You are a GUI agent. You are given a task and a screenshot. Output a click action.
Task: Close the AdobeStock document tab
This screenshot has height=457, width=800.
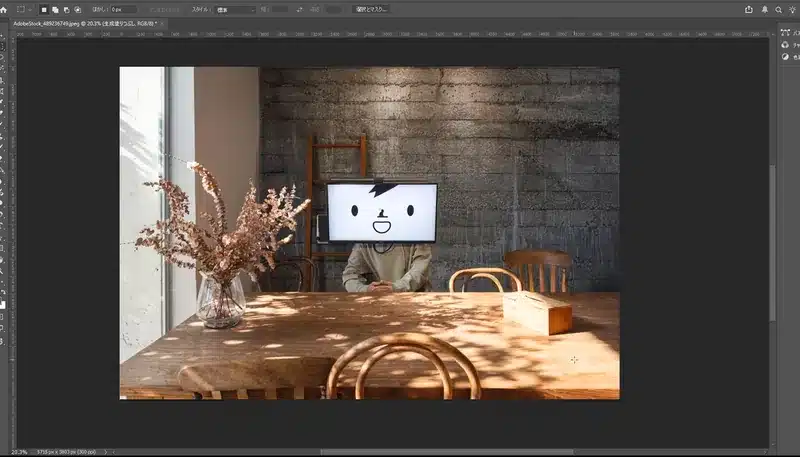pos(163,22)
